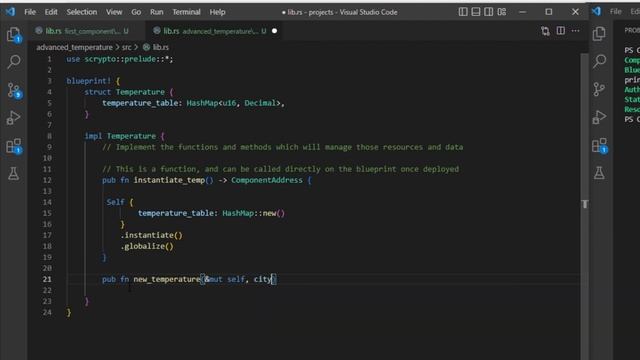
Task: Click '.globalize()' on line 18
Action: pyautogui.click(x=147, y=246)
